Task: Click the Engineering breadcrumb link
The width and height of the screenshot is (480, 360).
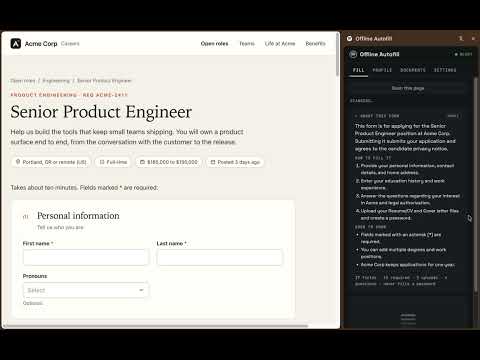Action: click(x=56, y=81)
